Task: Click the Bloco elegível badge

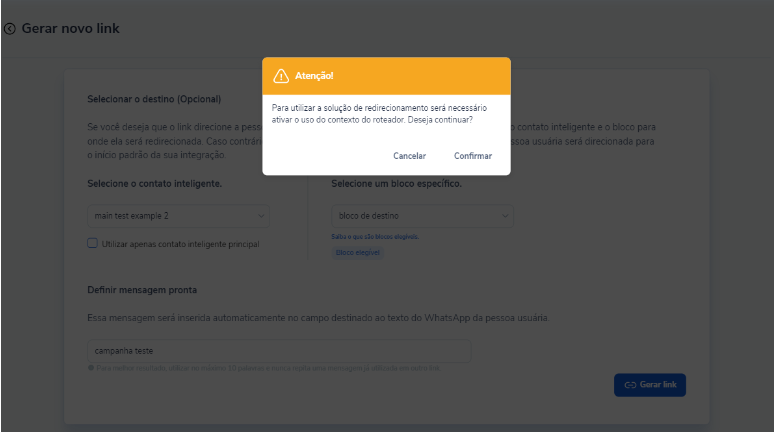Action: (x=357, y=253)
